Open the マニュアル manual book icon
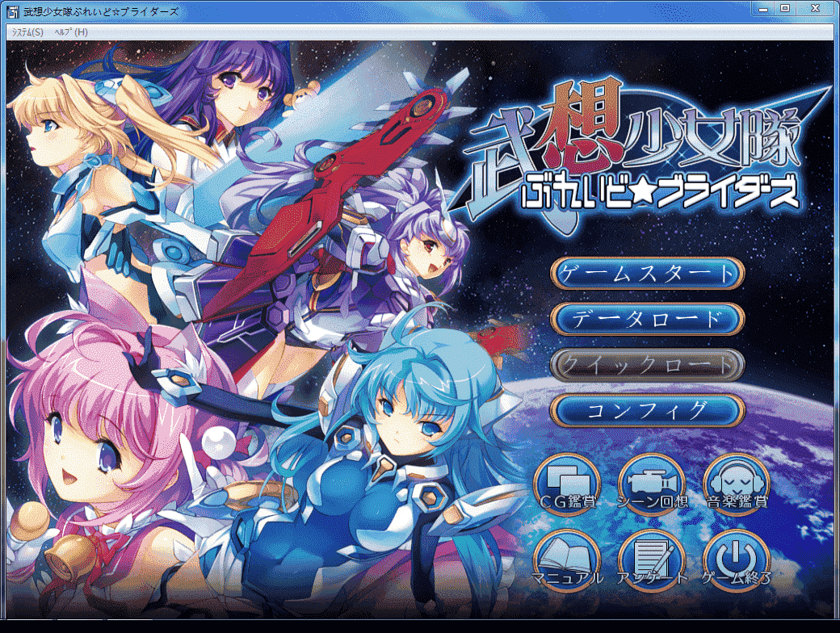This screenshot has height=633, width=840. pos(566,561)
